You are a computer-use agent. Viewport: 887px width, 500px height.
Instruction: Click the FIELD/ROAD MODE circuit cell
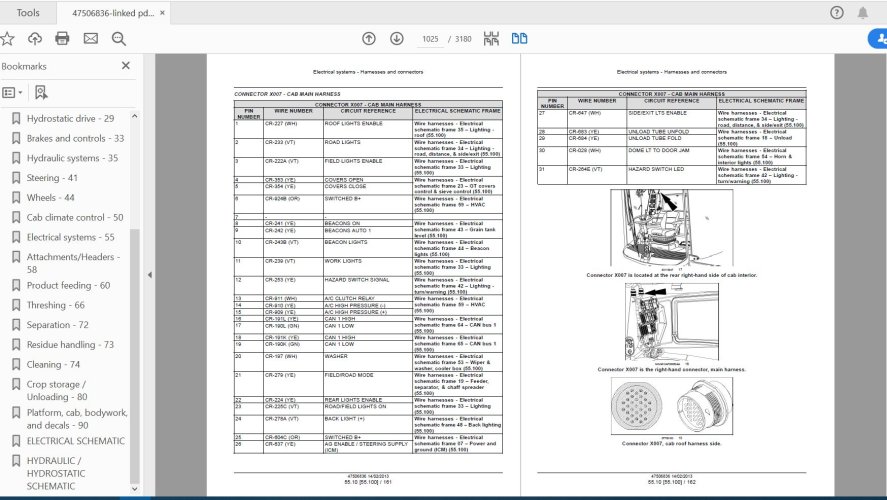click(368, 385)
